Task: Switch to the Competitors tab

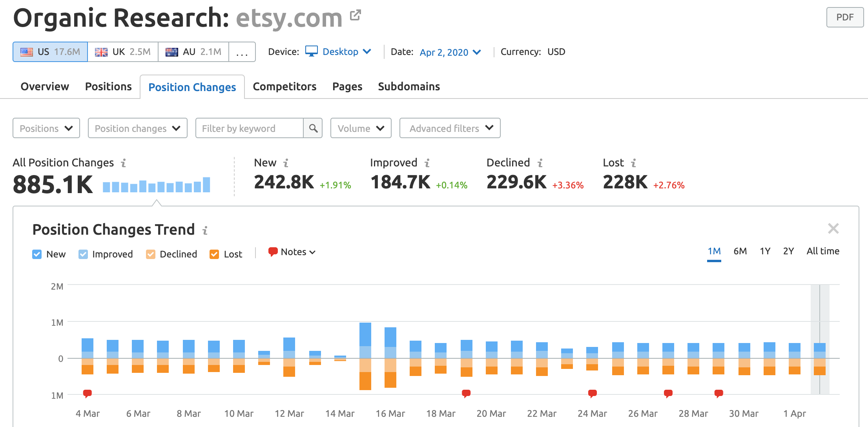Action: 284,86
